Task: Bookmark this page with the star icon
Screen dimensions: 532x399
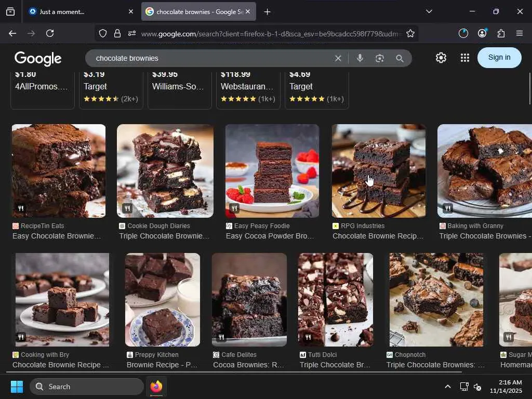Action: 410,33
